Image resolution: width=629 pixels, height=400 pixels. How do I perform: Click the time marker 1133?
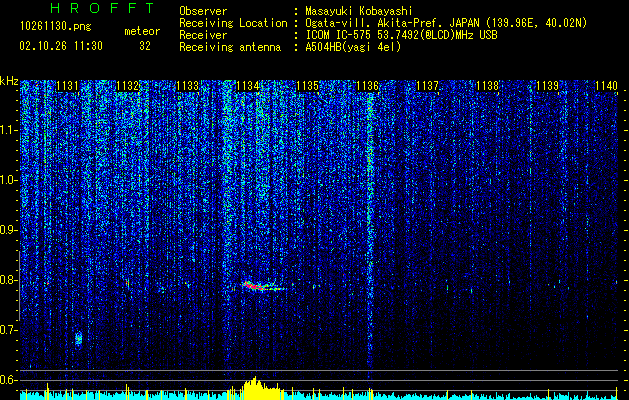coord(188,86)
